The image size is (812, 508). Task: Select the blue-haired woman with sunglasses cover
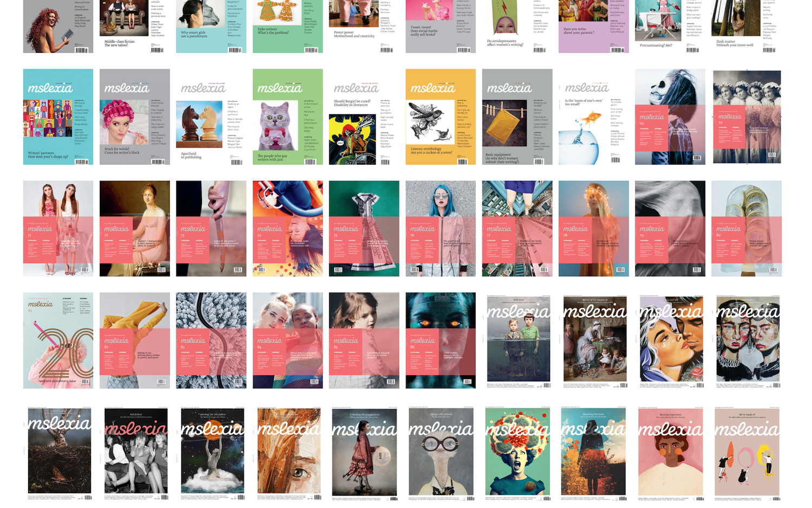coord(441,229)
